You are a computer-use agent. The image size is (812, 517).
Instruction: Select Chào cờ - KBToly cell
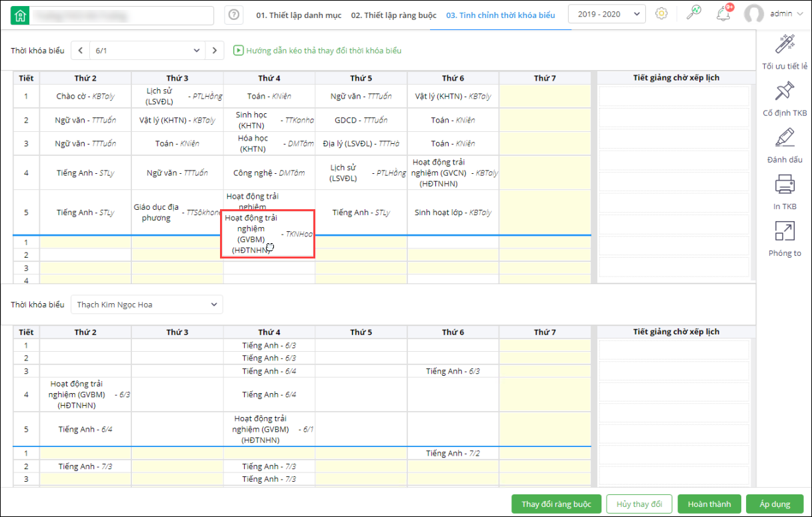[x=85, y=96]
